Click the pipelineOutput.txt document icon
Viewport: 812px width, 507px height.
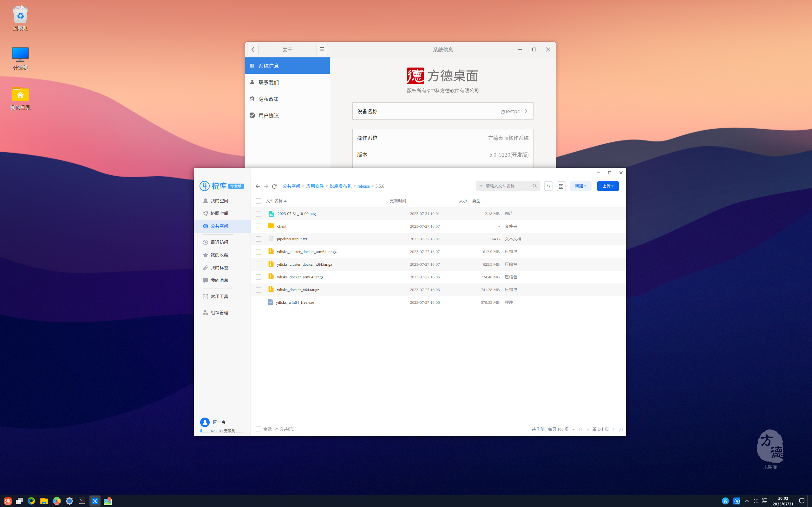[x=271, y=239]
